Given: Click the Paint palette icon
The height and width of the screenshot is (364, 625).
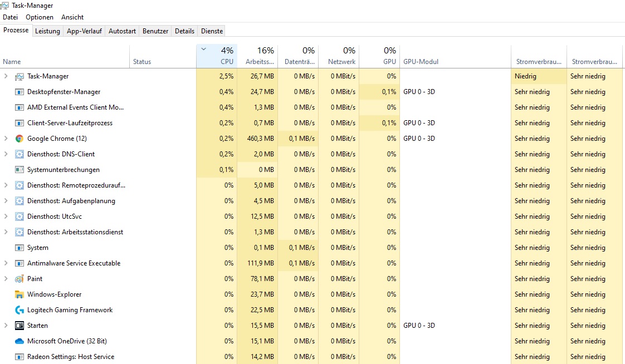Looking at the screenshot, I should tap(19, 279).
